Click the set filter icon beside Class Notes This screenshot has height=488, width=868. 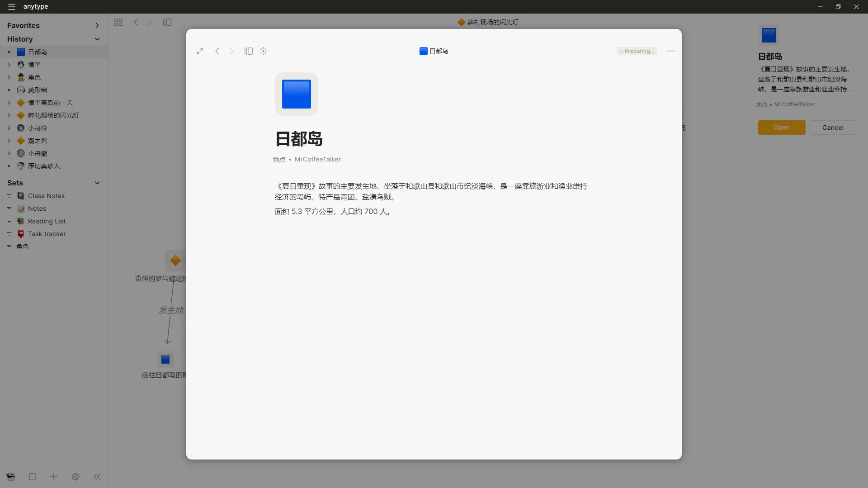9,196
